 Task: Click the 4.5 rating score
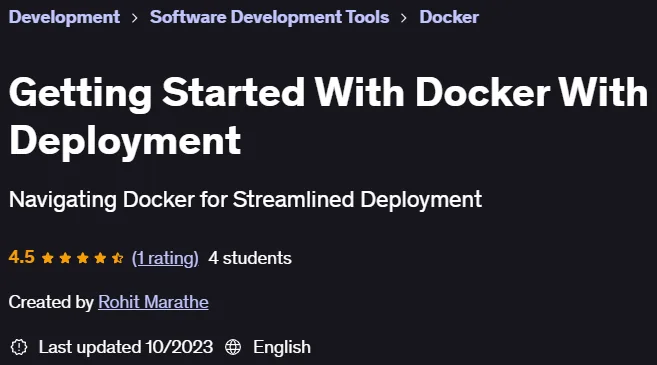(x=21, y=257)
